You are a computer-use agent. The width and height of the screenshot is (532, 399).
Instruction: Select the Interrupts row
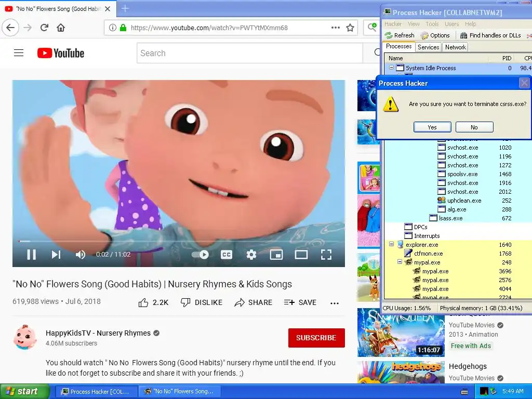458,236
